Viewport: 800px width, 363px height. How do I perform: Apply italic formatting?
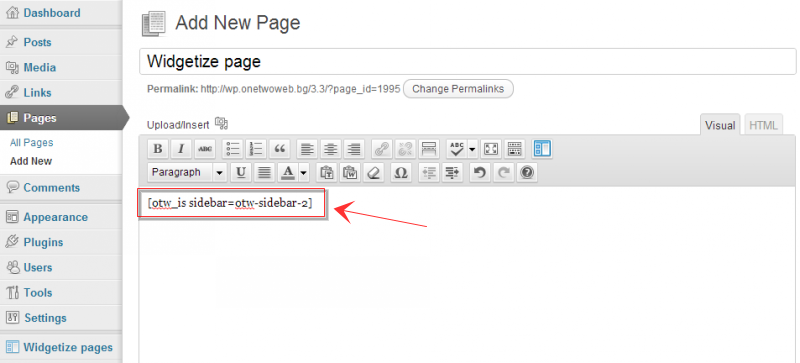pos(181,149)
